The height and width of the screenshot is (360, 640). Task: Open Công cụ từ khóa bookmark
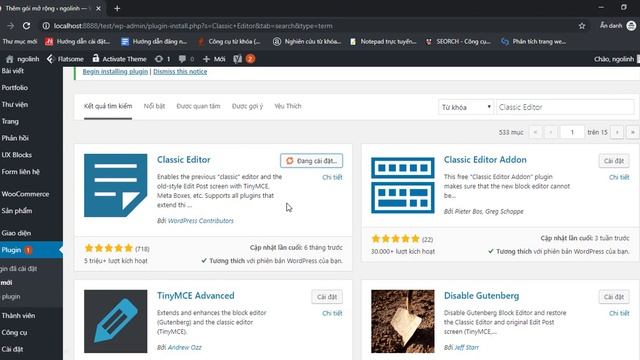coord(229,41)
